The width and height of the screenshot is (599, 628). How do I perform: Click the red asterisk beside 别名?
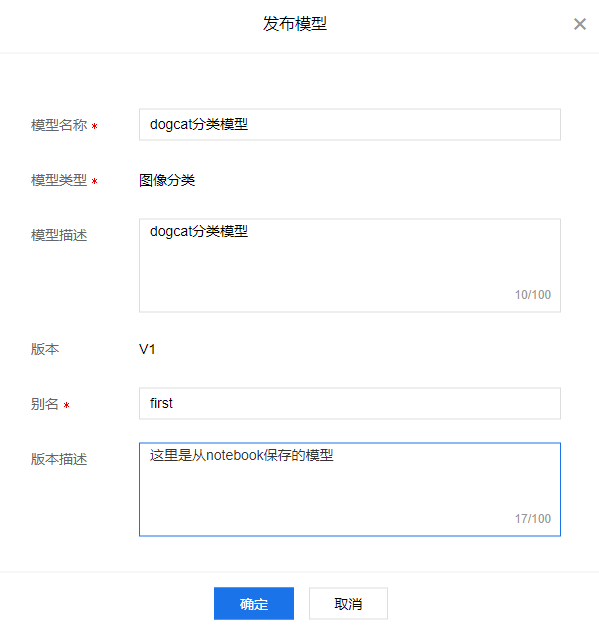(66, 405)
